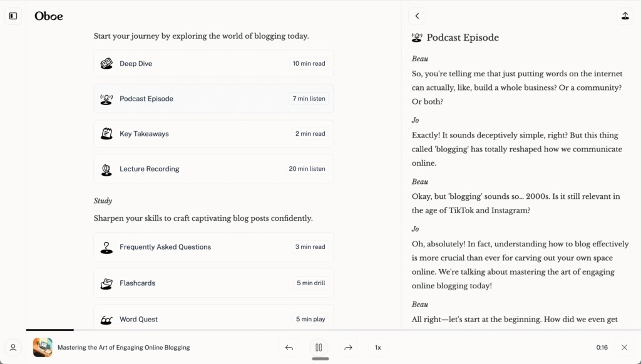The width and height of the screenshot is (641, 364).
Task: Click the Flashcards icon
Action: click(106, 283)
